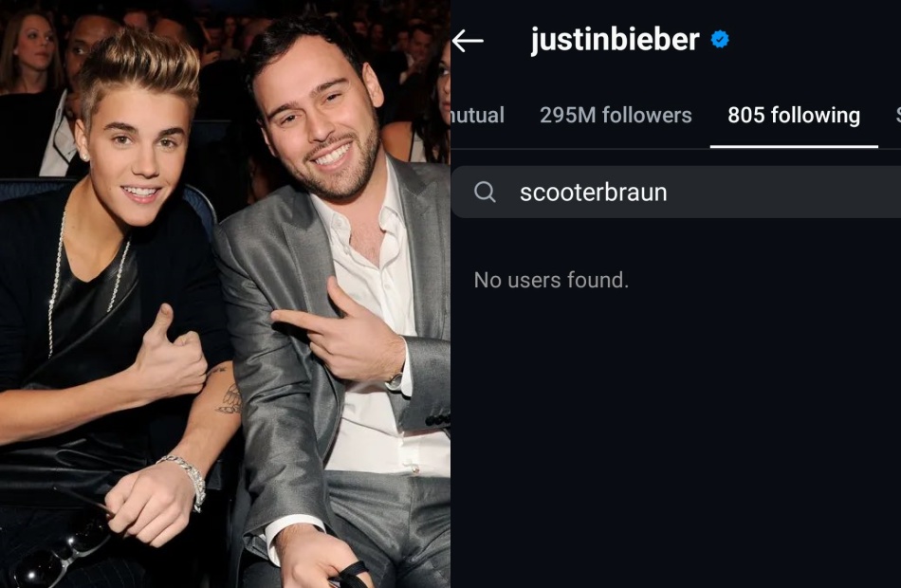This screenshot has height=588, width=901.
Task: Click the gray-suited man's wristwatch
Action: coord(395,380)
